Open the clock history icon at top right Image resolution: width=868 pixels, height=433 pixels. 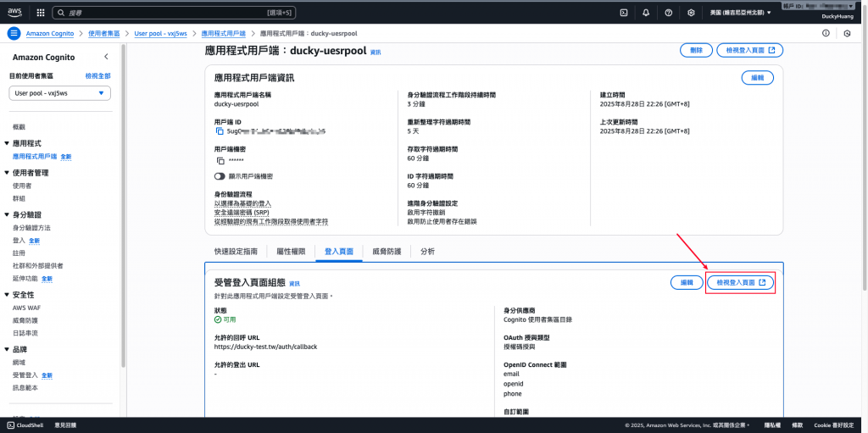point(847,33)
